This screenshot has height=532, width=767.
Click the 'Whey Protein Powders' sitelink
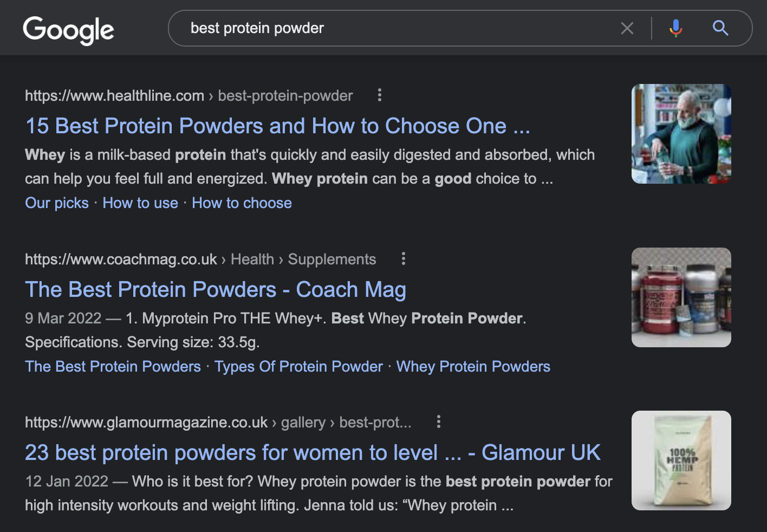tap(473, 366)
